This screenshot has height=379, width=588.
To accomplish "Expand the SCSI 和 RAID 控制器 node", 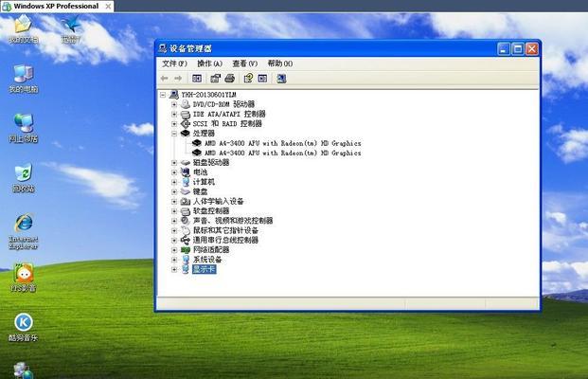I will tap(174, 124).
